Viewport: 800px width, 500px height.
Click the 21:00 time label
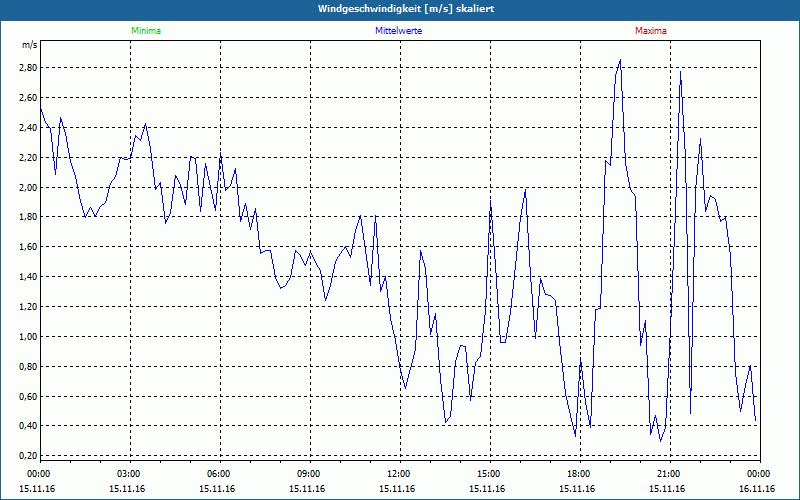pos(668,474)
